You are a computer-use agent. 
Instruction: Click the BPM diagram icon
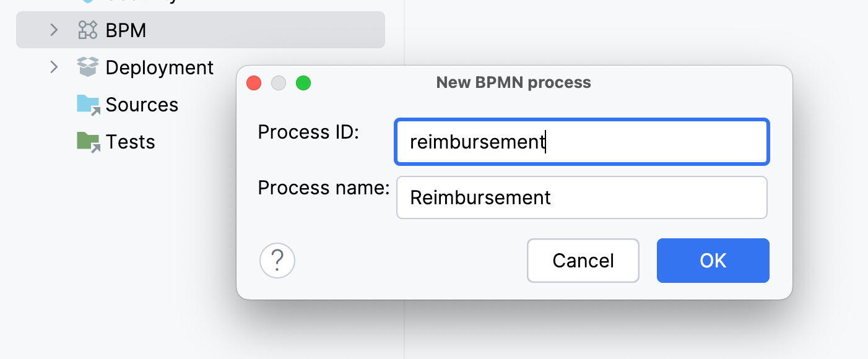(x=87, y=30)
